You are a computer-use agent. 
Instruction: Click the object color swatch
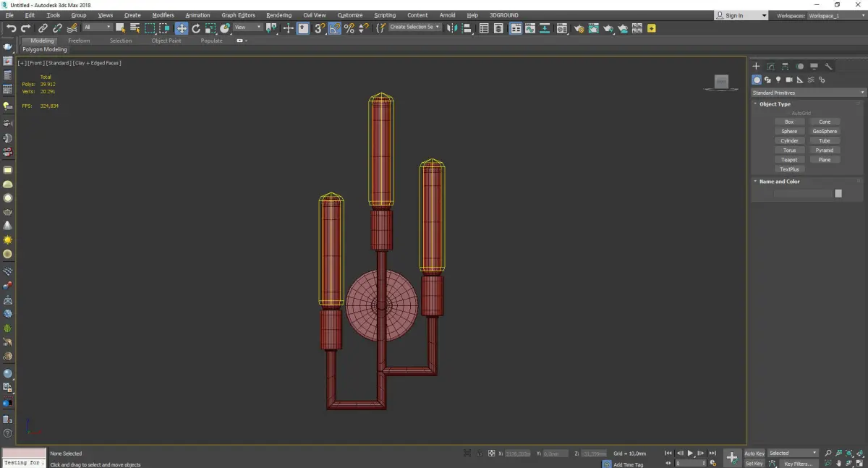coord(838,193)
